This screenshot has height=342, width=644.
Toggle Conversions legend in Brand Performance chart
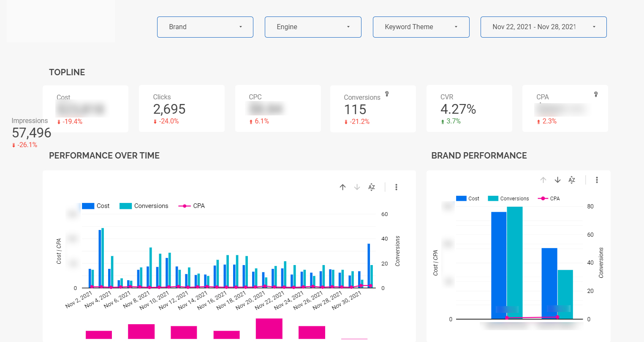pos(508,198)
